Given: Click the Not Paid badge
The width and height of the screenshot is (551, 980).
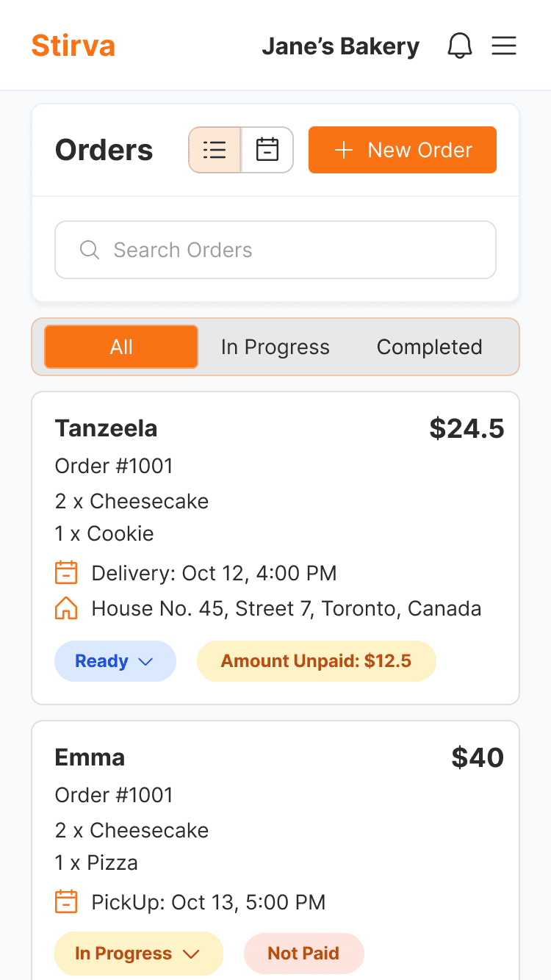Looking at the screenshot, I should pyautogui.click(x=304, y=954).
